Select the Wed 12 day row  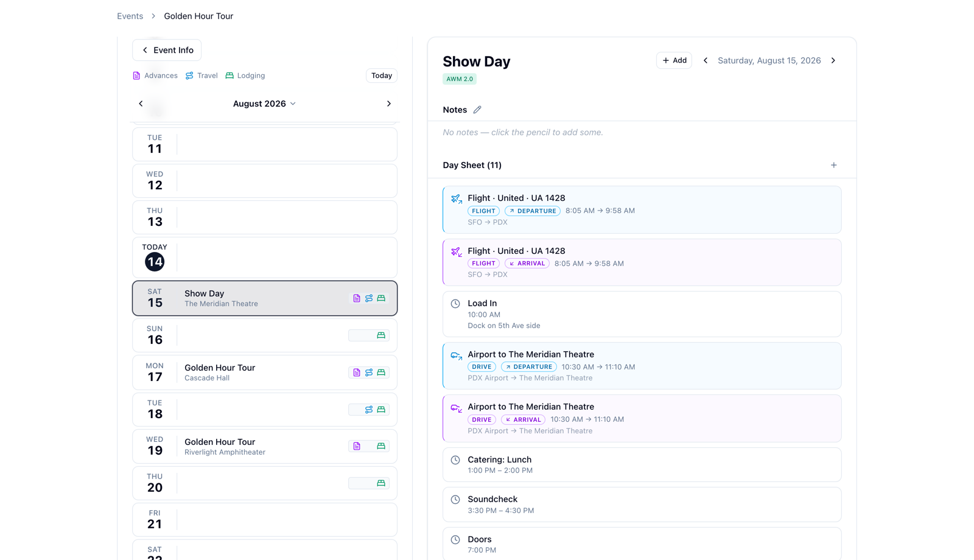click(265, 181)
